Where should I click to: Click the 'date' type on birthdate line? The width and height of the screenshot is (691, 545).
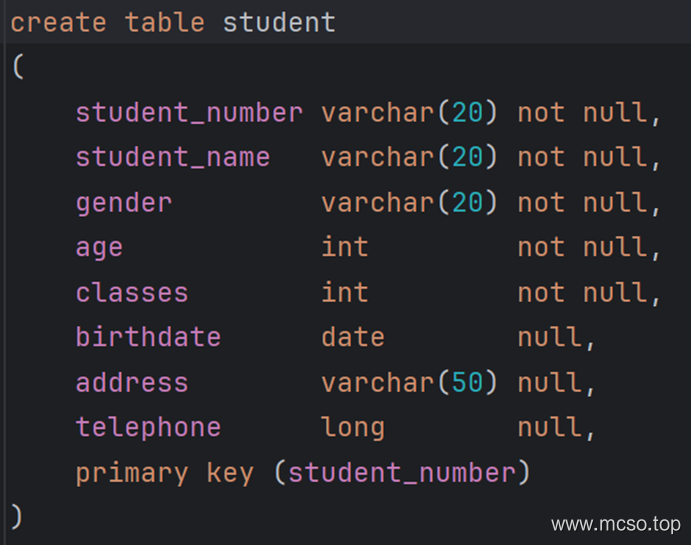coord(353,337)
